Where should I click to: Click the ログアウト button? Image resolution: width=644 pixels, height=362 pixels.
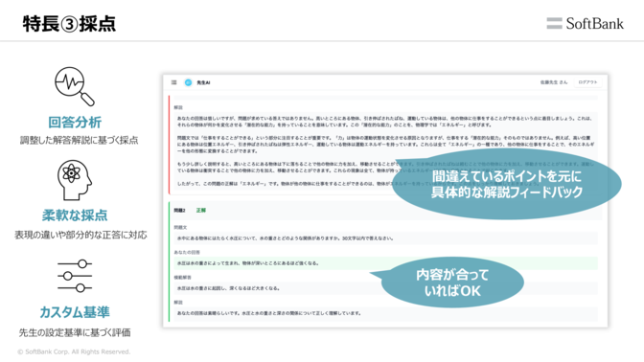(x=587, y=82)
